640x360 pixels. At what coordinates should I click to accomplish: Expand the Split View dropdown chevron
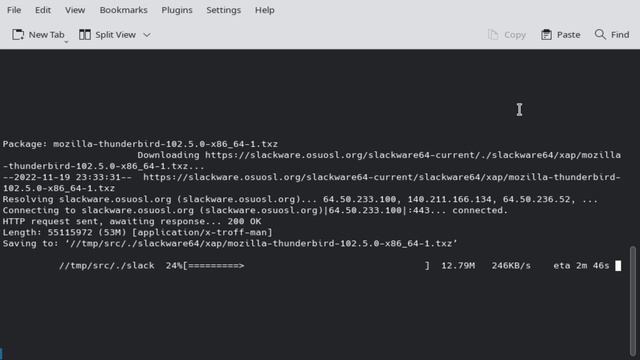tap(147, 35)
